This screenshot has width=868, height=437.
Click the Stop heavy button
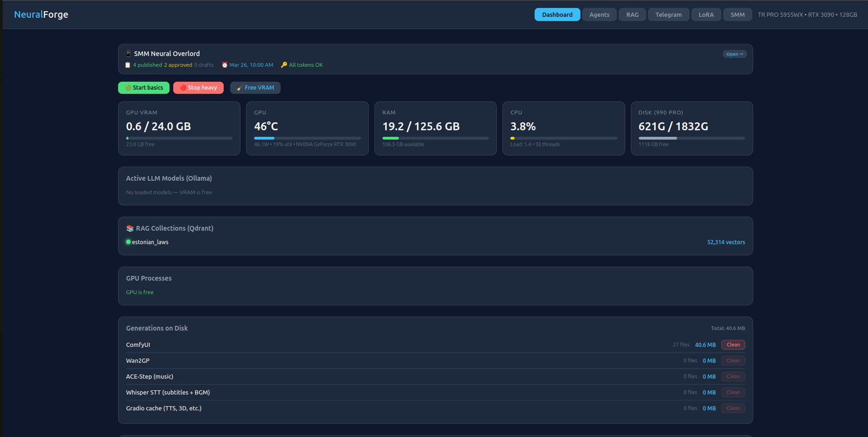click(198, 88)
